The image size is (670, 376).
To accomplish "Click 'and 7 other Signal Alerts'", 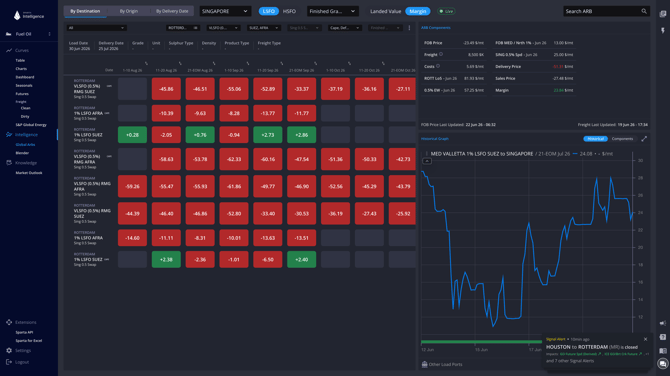I will 570,361.
